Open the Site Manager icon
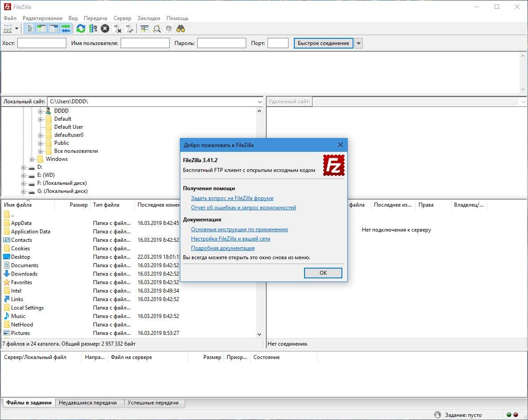This screenshot has width=528, height=420. 8,29
